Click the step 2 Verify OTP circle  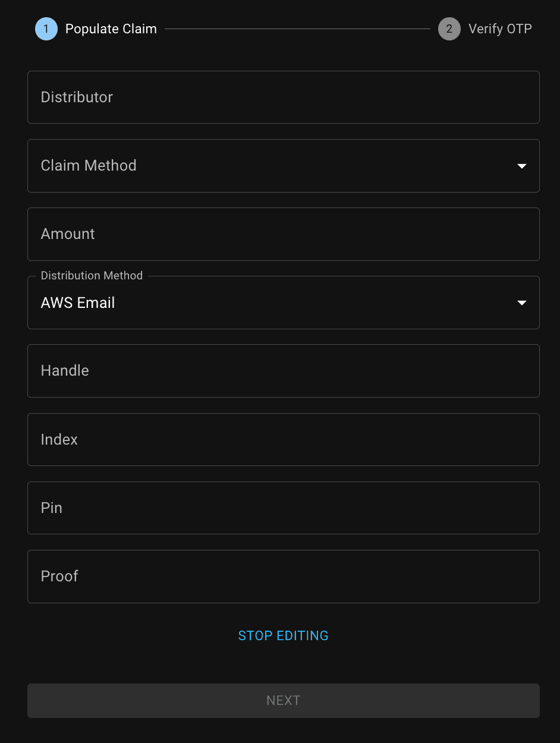pyautogui.click(x=449, y=29)
